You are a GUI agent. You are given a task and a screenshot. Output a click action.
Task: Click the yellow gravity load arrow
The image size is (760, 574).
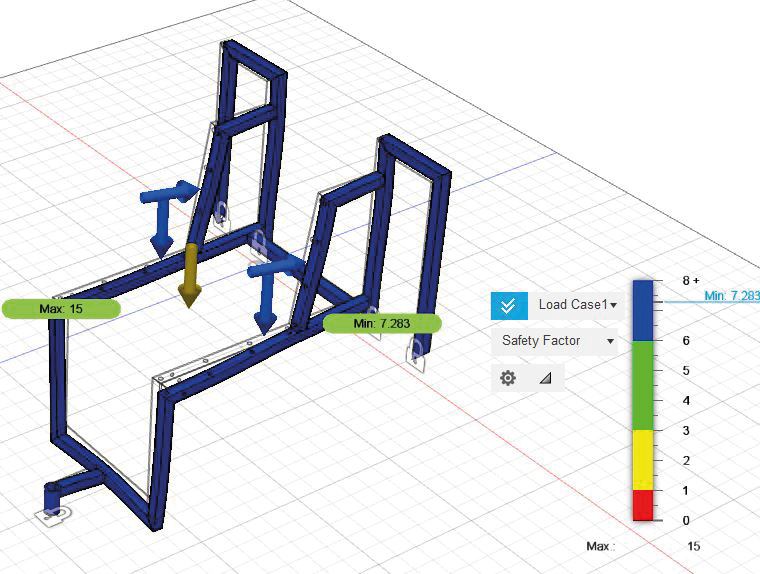coord(190,275)
